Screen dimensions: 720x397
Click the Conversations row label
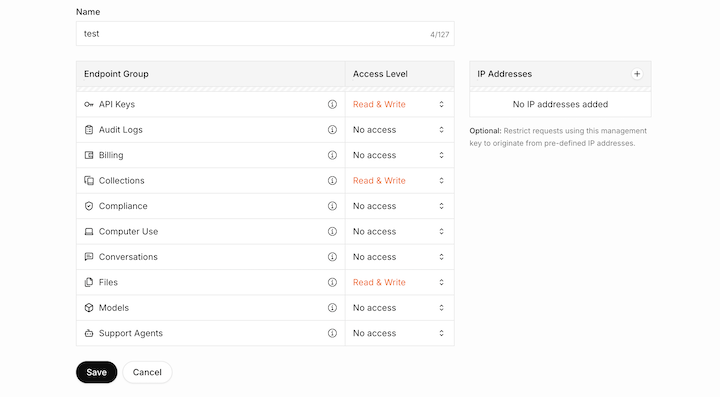[128, 257]
